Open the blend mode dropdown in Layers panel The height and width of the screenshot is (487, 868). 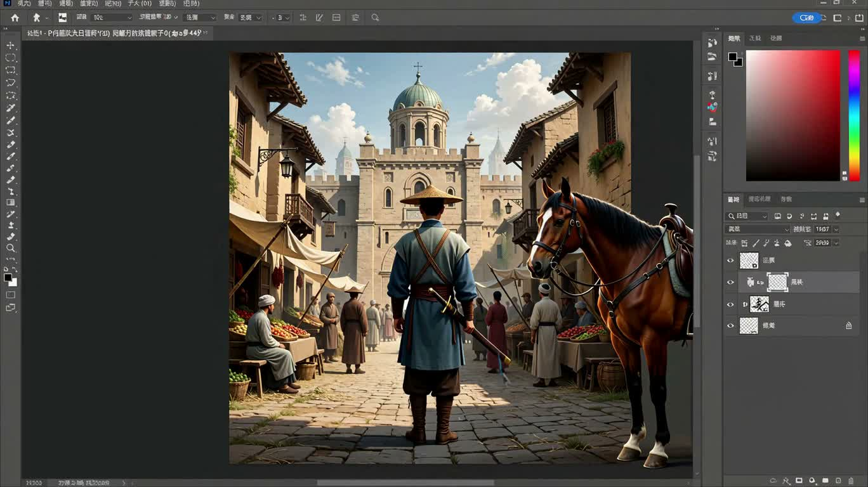pos(758,230)
